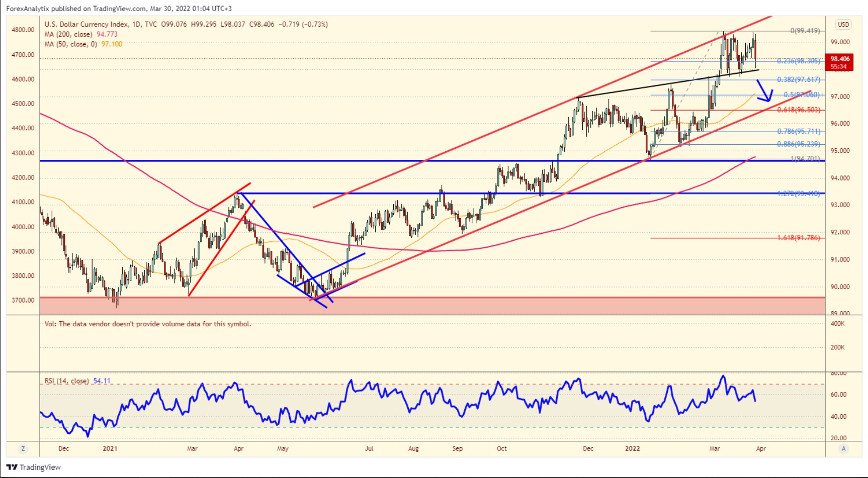Click the MA 200 value 94.773
The height and width of the screenshot is (478, 868).
[x=107, y=34]
